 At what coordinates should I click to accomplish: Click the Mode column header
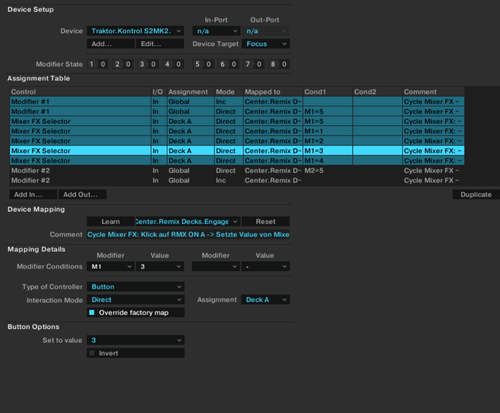click(229, 92)
